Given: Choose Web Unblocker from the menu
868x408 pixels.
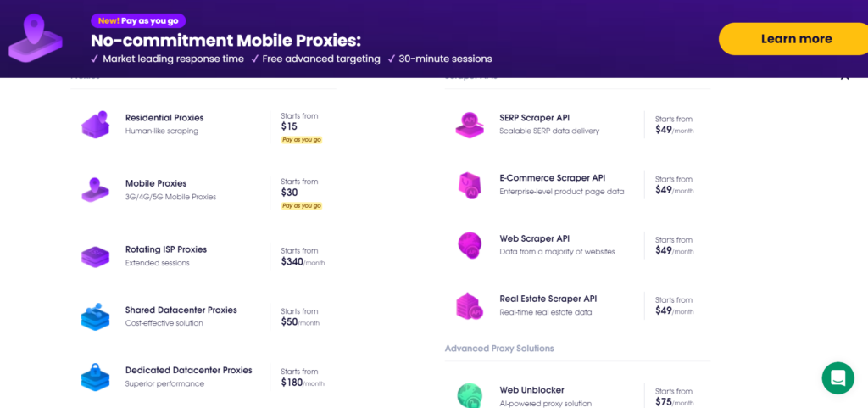Looking at the screenshot, I should coord(531,390).
